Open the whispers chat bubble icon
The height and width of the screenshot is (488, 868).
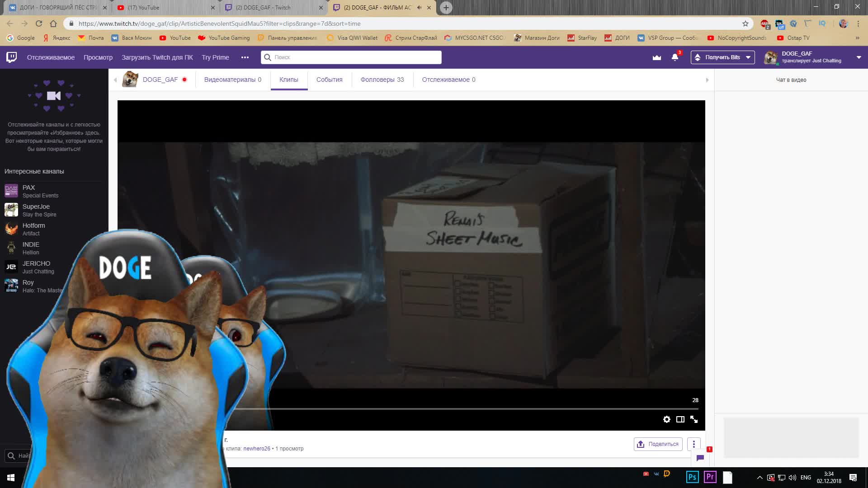700,458
